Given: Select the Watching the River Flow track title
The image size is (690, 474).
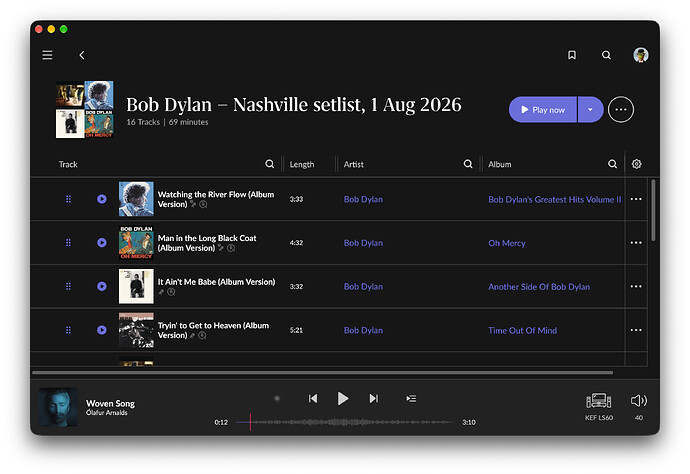Looking at the screenshot, I should pos(216,199).
